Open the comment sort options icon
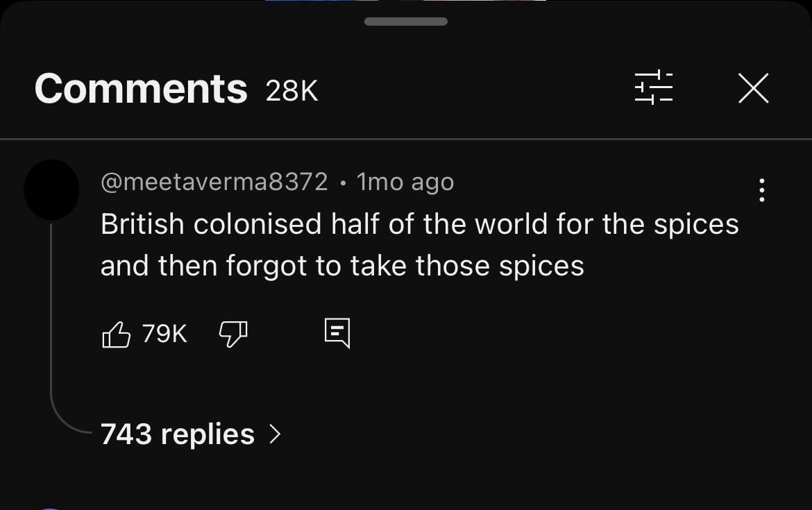The height and width of the screenshot is (510, 812). (653, 88)
